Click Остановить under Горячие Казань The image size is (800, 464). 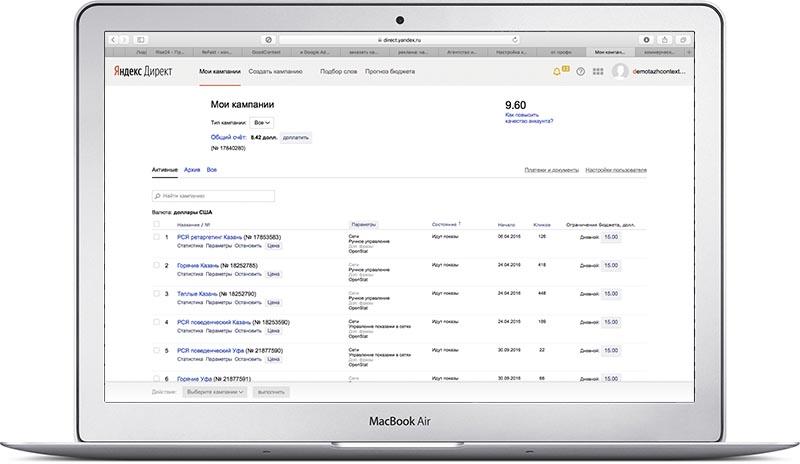click(248, 274)
